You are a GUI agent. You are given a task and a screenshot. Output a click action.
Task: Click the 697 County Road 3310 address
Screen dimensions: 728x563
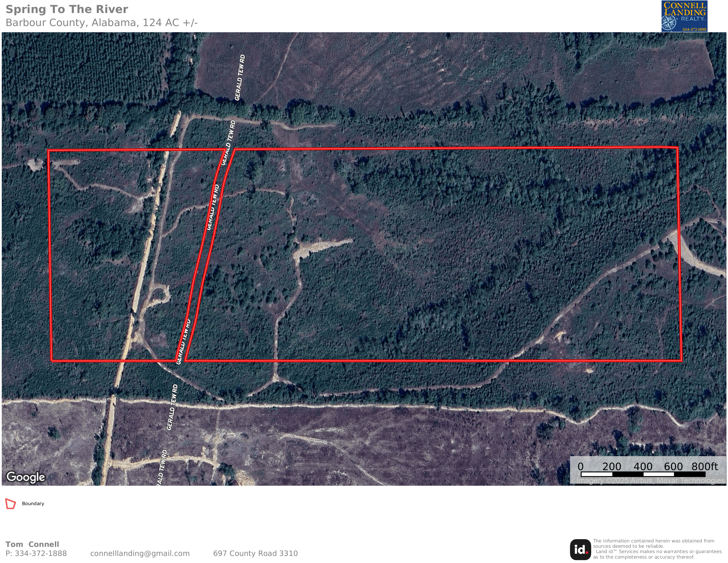[x=255, y=553]
